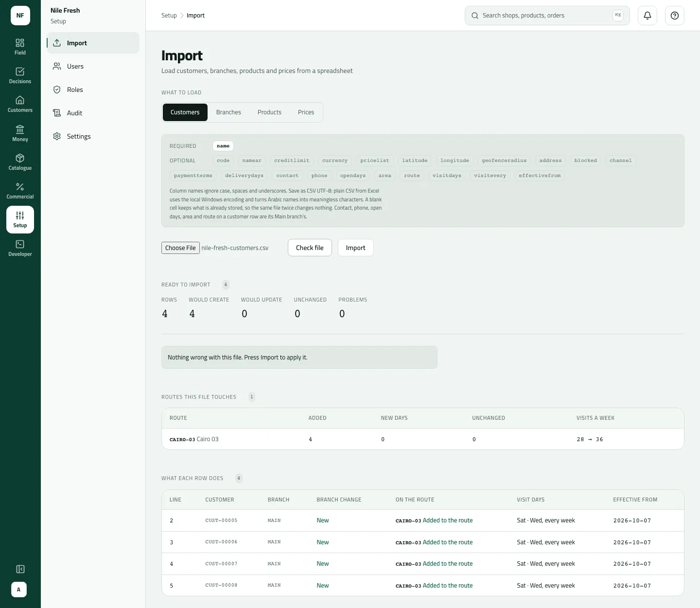The width and height of the screenshot is (700, 608).
Task: Go to the Decisions section
Action: pos(20,75)
